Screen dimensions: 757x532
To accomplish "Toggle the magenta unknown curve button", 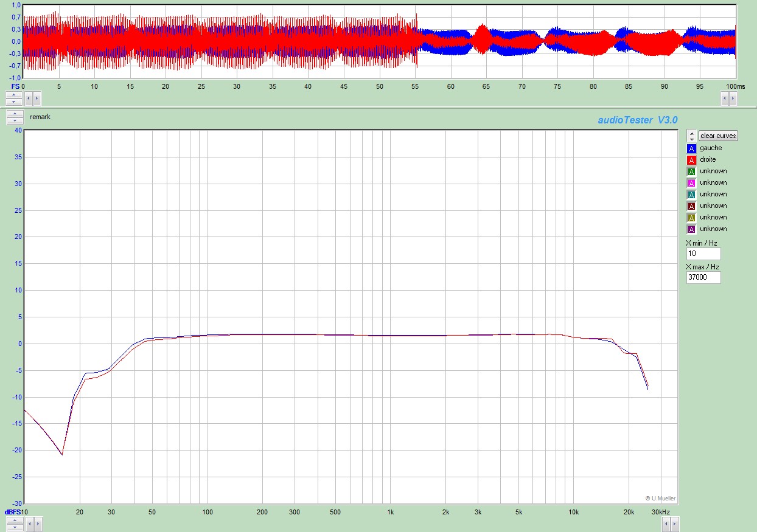I will 691,183.
